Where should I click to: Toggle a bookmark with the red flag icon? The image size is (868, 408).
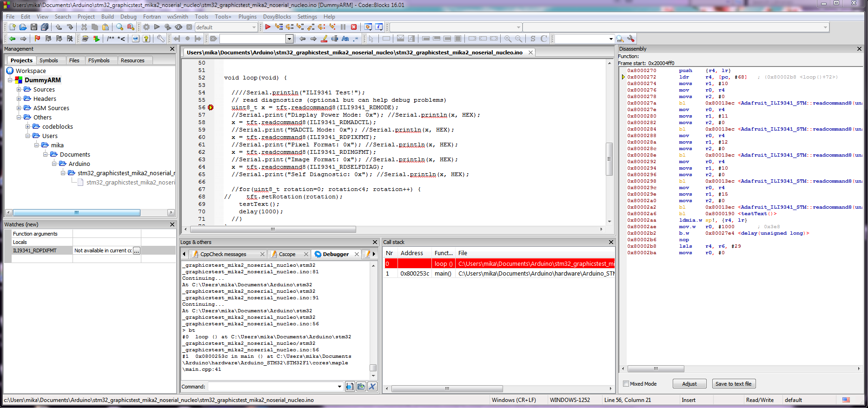click(37, 39)
